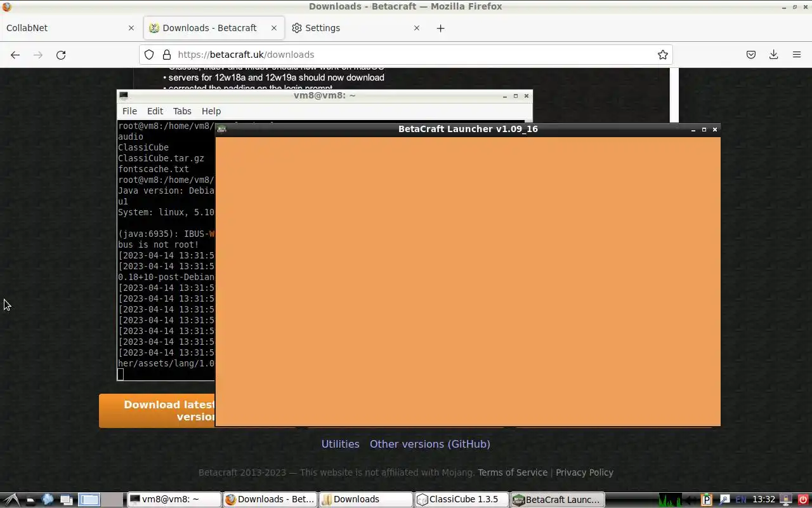Screen dimensions: 812x508
Task: Click the shield tracking protection icon
Action: (149, 55)
